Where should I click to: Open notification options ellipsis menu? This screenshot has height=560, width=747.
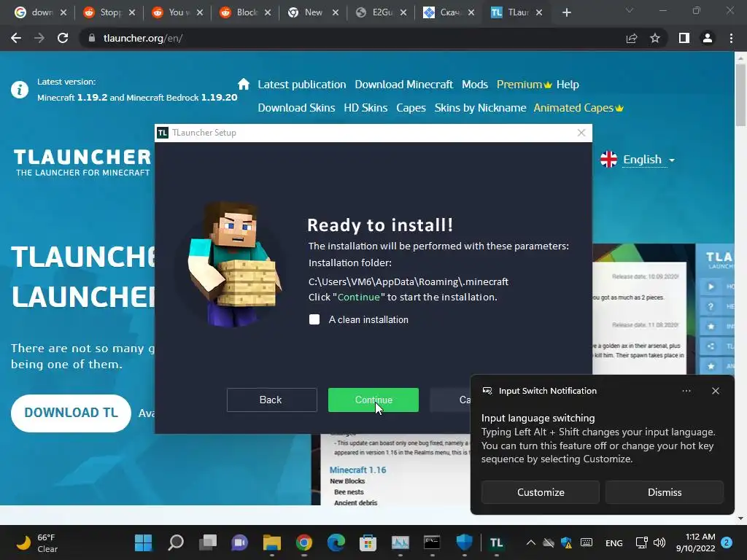click(686, 391)
